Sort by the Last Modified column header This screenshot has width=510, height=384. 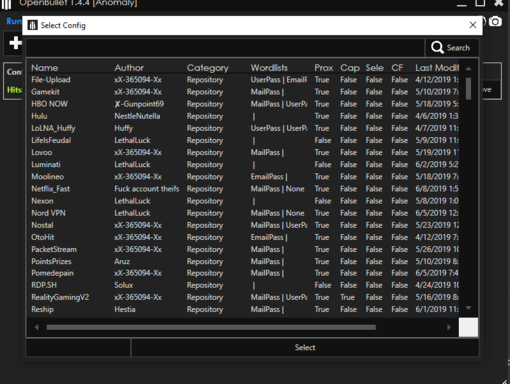437,68
